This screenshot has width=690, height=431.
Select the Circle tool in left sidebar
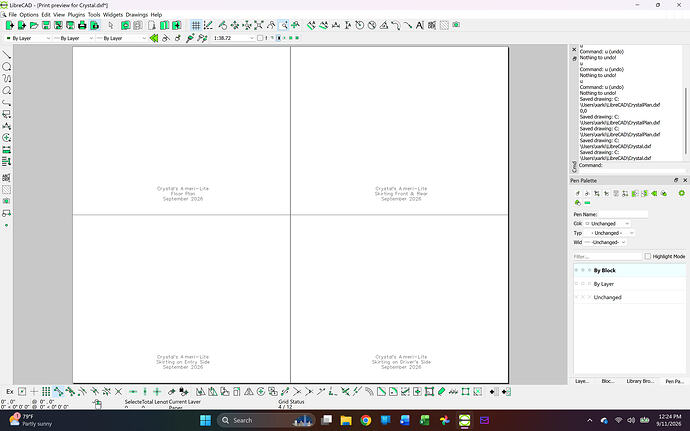point(7,67)
